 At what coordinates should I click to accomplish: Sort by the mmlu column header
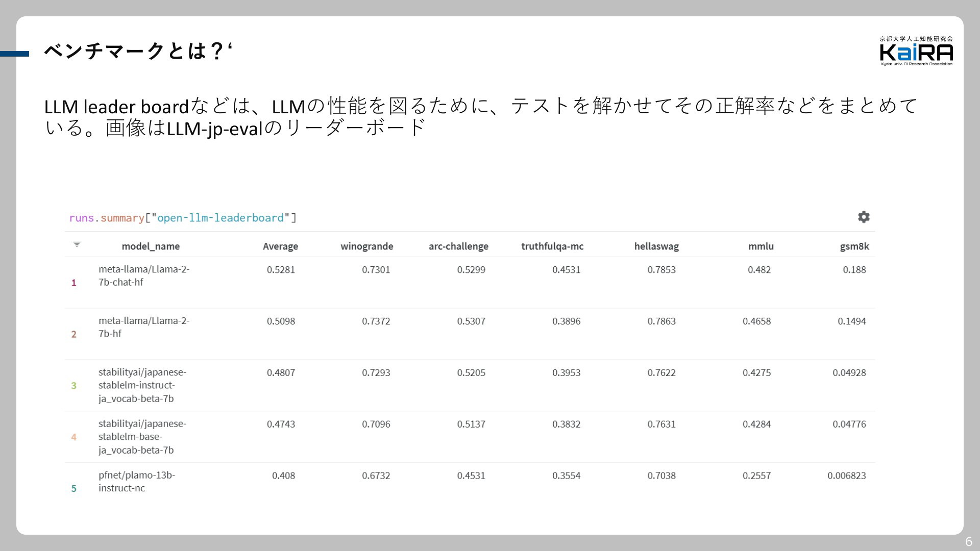click(x=761, y=246)
